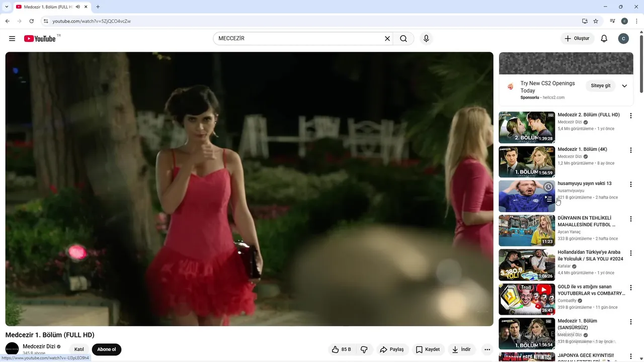Open options for husamyuyu yayın vakti 13
This screenshot has width=644, height=362.
click(x=630, y=185)
